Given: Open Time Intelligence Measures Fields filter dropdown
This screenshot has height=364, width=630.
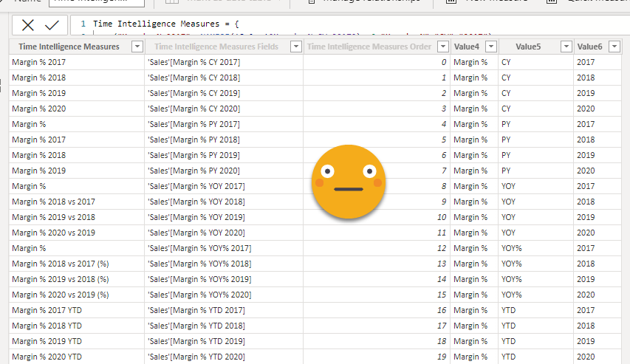Looking at the screenshot, I should point(295,47).
